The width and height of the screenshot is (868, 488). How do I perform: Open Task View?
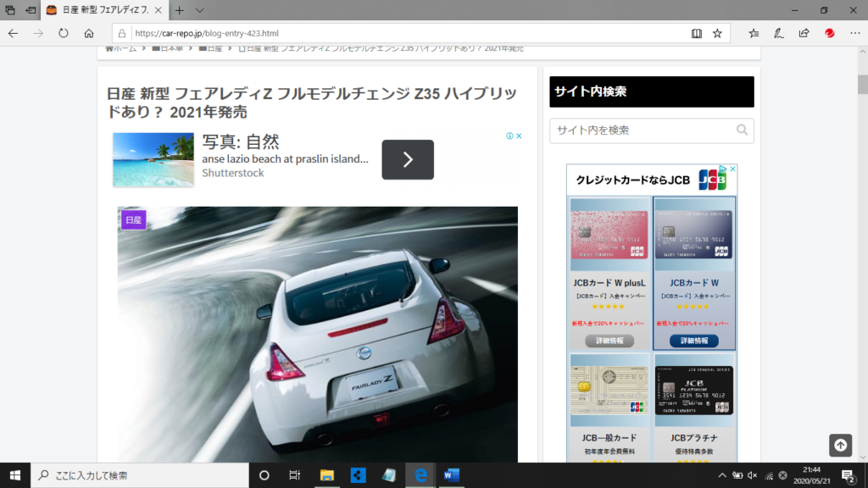click(294, 475)
